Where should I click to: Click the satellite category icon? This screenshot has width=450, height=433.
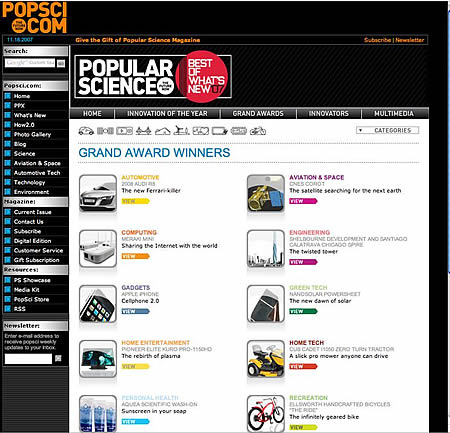tap(105, 131)
